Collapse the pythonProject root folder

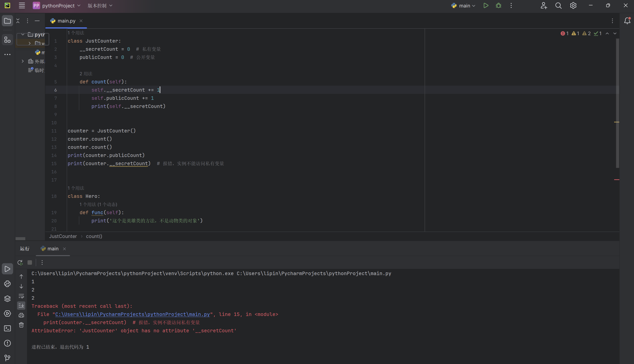click(x=23, y=34)
